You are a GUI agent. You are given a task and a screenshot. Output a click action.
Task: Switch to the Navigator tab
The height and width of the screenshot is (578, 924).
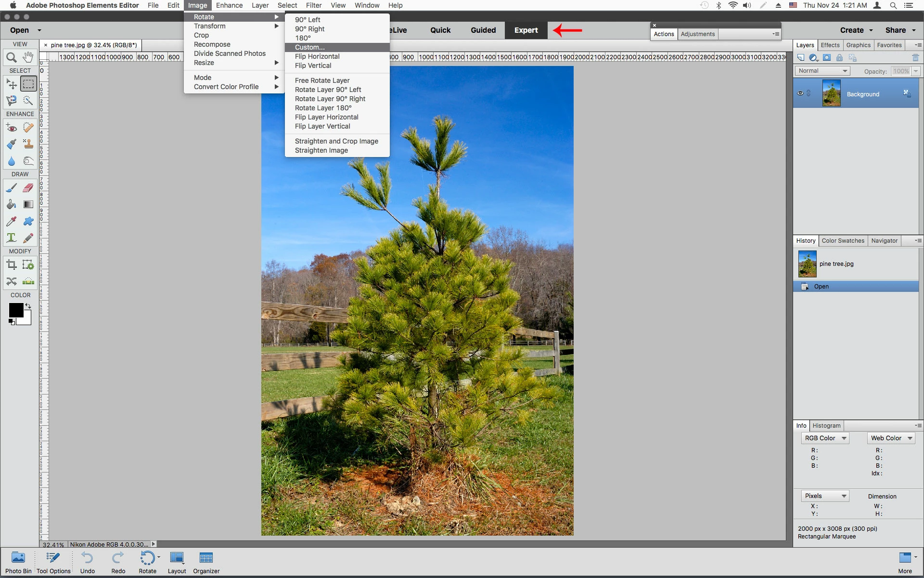point(884,241)
